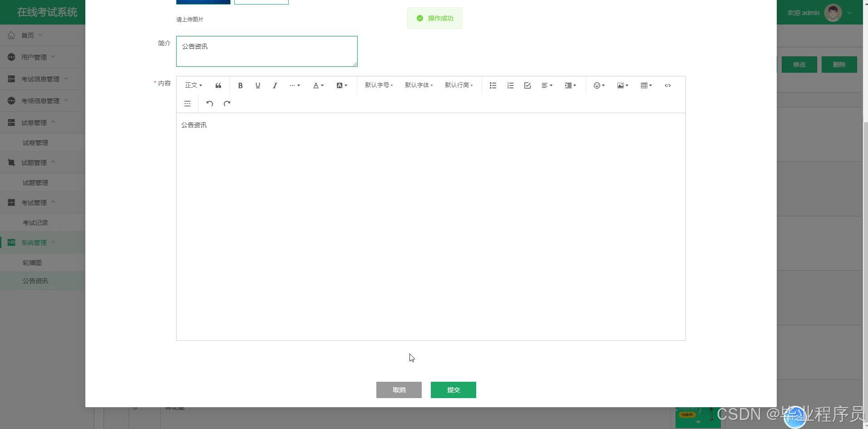Open the 试题管理 submenu item
The width and height of the screenshot is (868, 429).
click(43, 183)
